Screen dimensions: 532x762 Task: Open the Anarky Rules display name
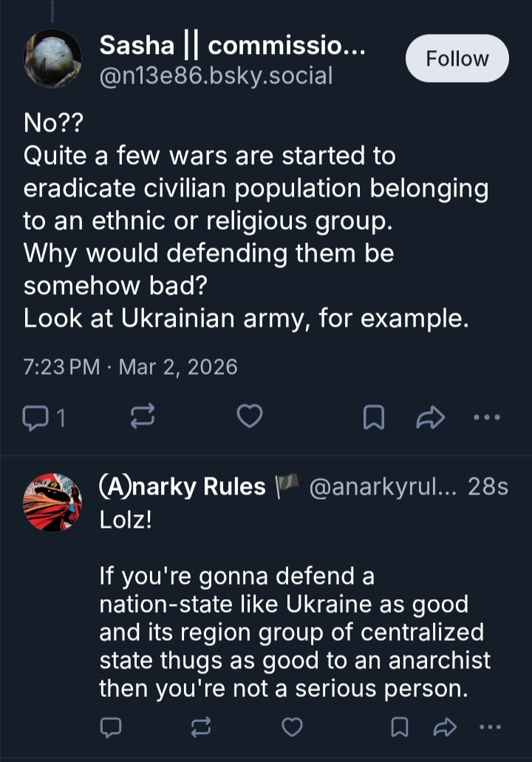pyautogui.click(x=183, y=487)
